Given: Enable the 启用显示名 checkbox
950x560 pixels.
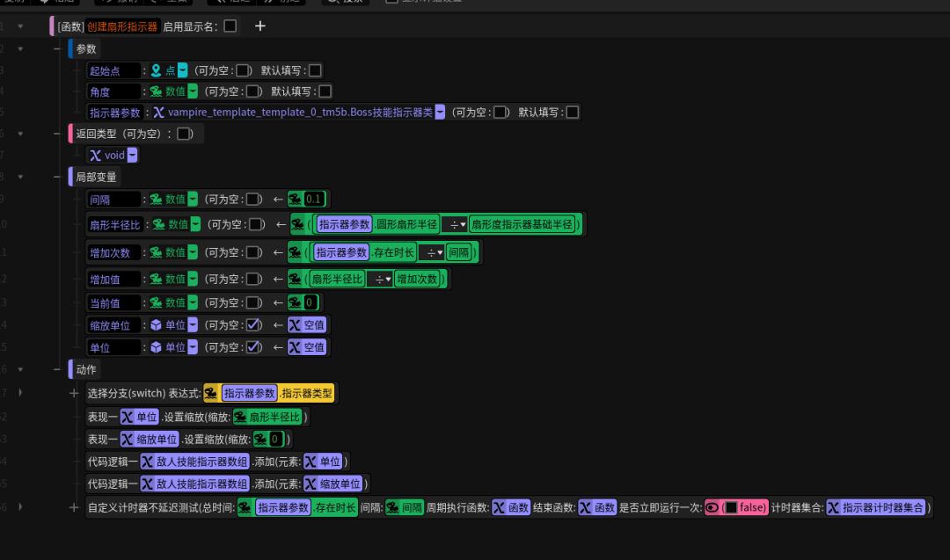Looking at the screenshot, I should [230, 26].
